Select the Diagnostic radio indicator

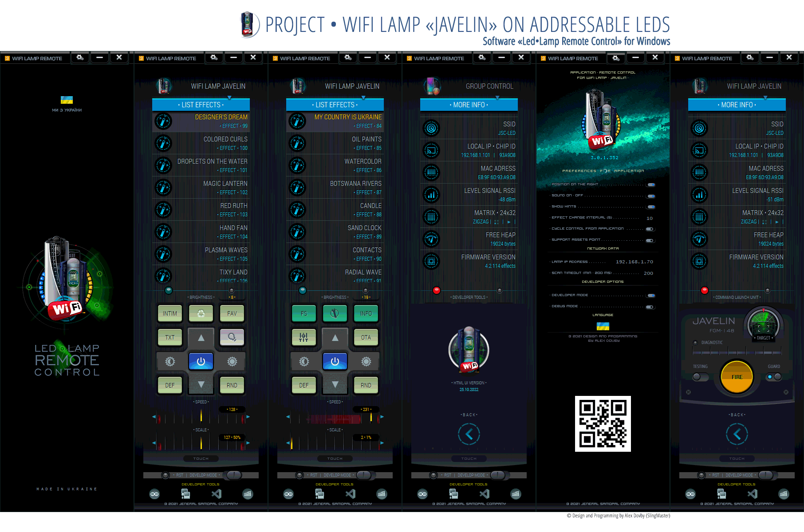(x=695, y=343)
